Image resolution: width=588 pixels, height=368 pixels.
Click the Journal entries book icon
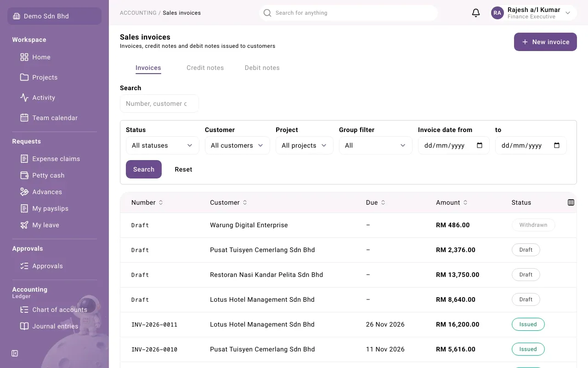(x=24, y=326)
